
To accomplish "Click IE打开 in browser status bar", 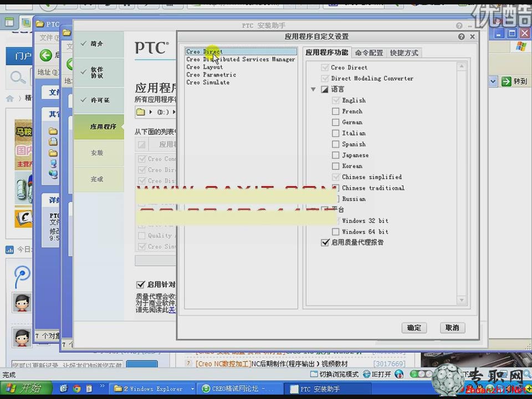I will [x=377, y=374].
